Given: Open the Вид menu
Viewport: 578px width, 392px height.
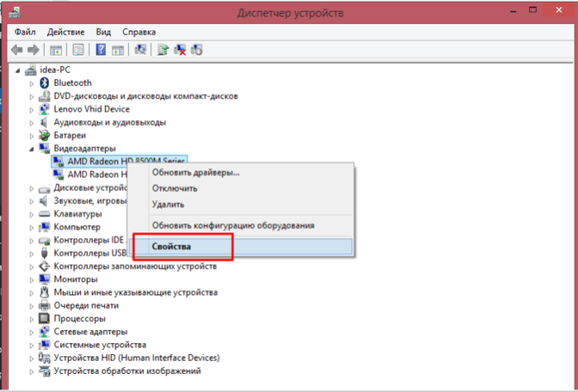Looking at the screenshot, I should 103,32.
